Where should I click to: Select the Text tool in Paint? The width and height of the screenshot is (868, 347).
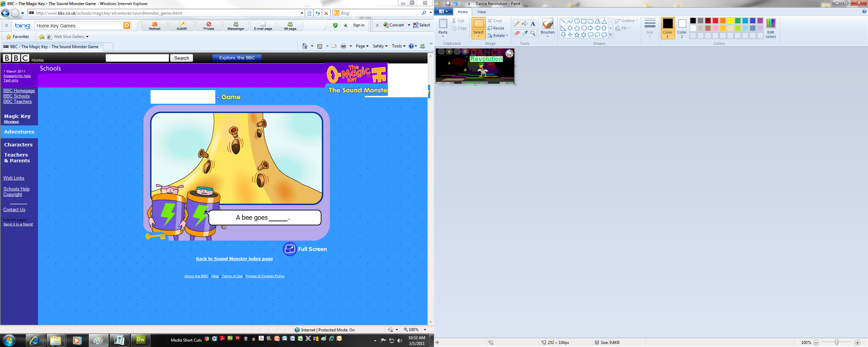click(533, 23)
